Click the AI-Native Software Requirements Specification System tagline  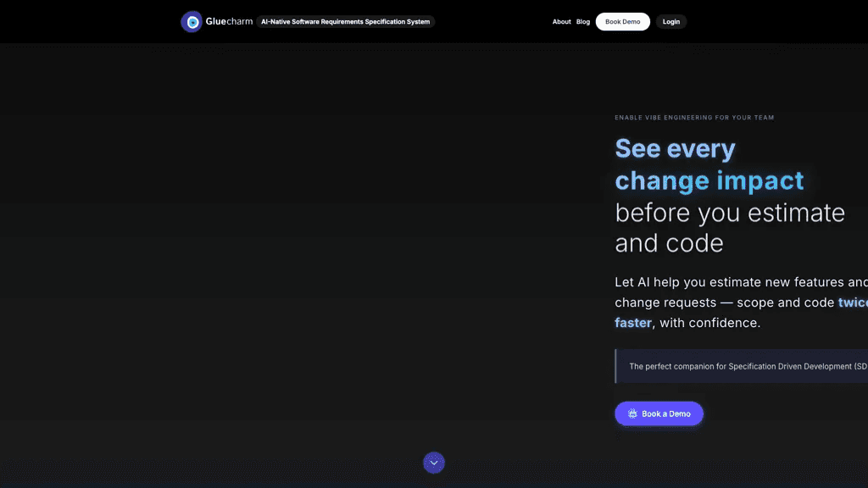[x=346, y=21]
